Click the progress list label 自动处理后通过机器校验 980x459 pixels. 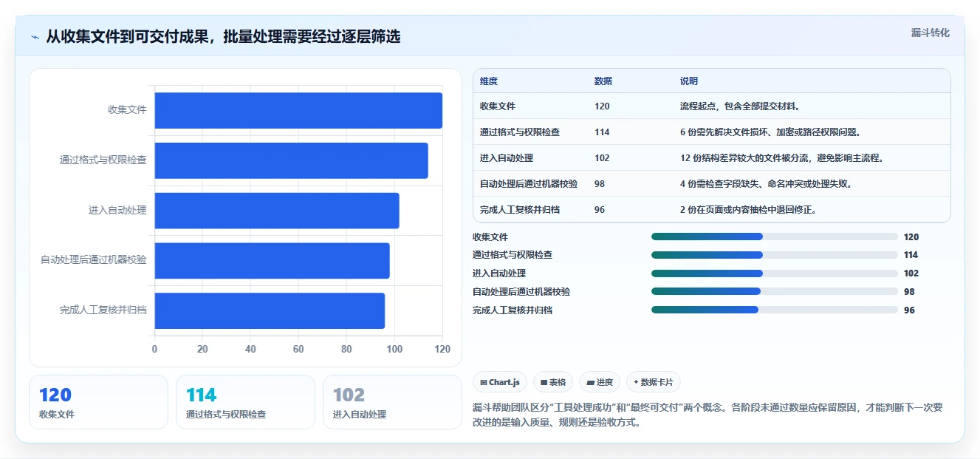click(521, 292)
